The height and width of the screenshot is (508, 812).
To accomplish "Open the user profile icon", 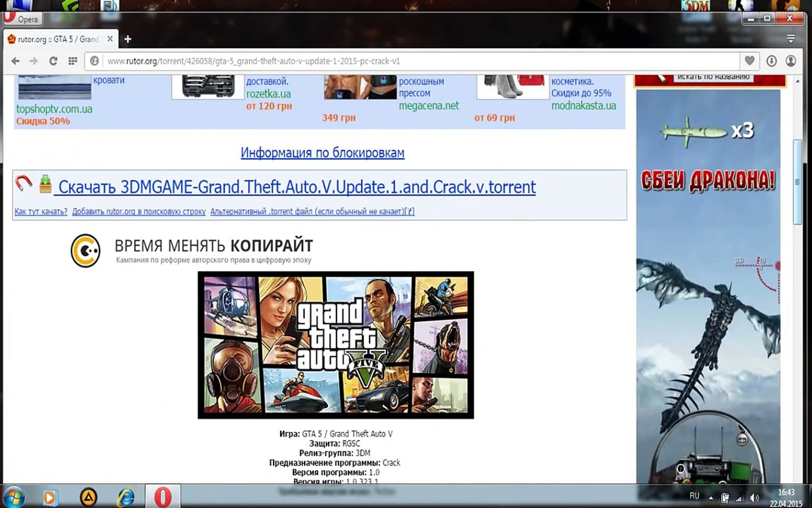I will pyautogui.click(x=791, y=61).
